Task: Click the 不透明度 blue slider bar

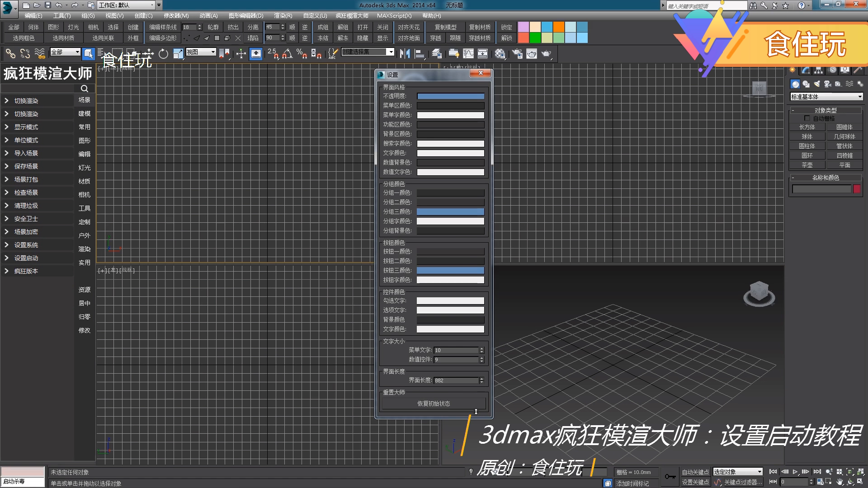Action: click(450, 96)
